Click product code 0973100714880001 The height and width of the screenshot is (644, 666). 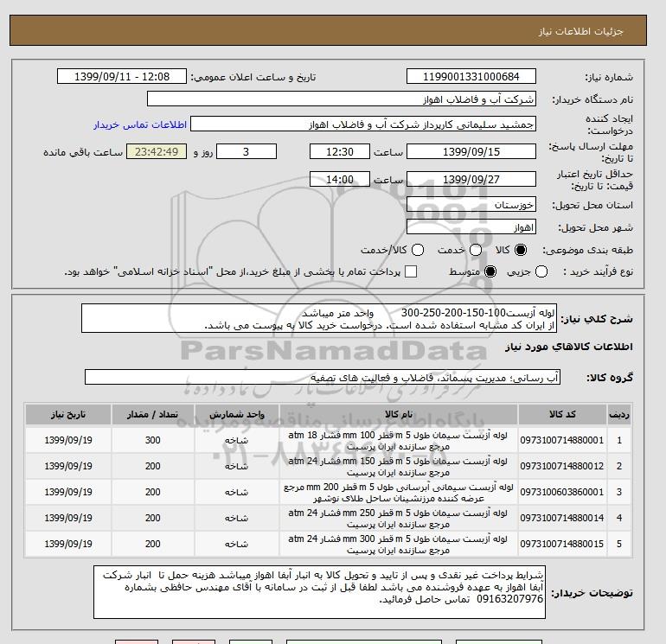(x=562, y=440)
